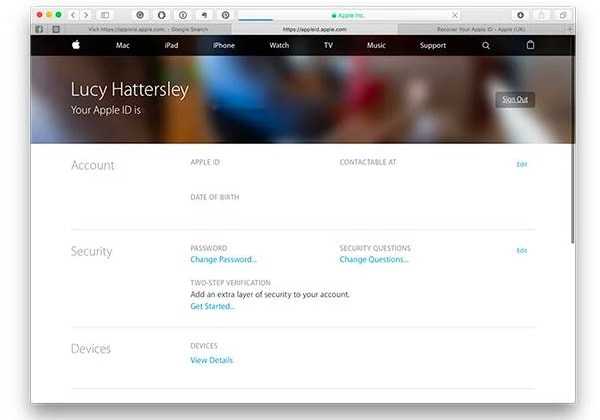Show all tabs using the tab overview button
This screenshot has width=600, height=420.
point(564,15)
